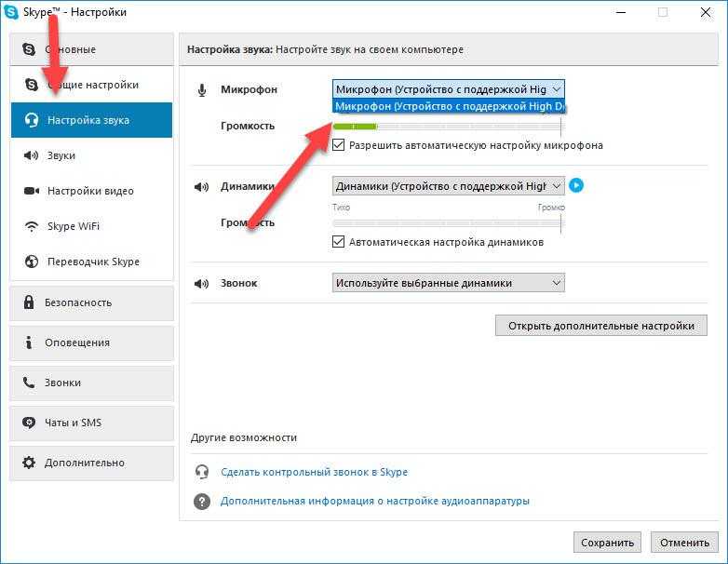Uncheck automatic microphone adjustment checkbox
This screenshot has height=564, width=728.
pyautogui.click(x=339, y=145)
